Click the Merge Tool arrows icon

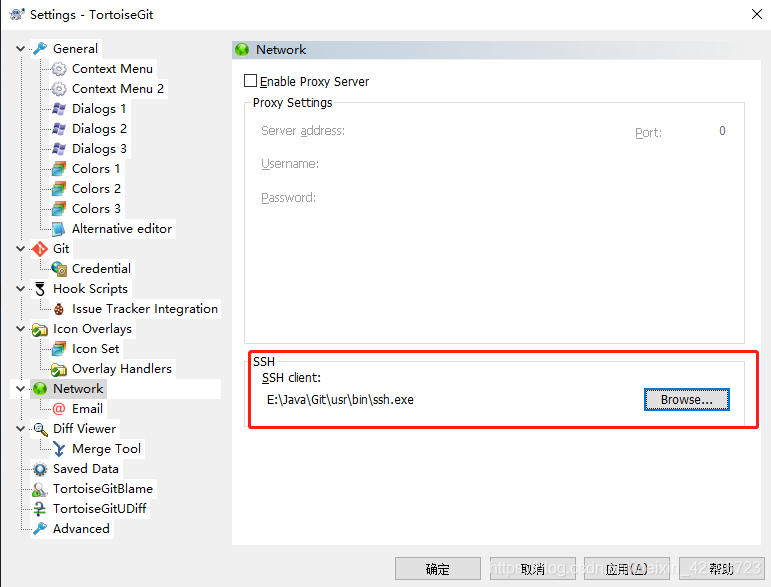click(59, 449)
